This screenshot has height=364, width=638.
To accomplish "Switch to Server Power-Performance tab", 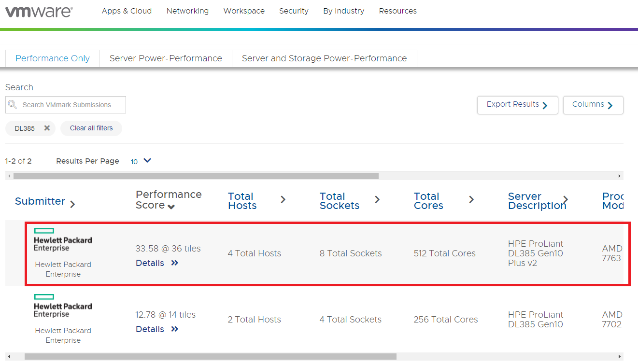I will 166,58.
